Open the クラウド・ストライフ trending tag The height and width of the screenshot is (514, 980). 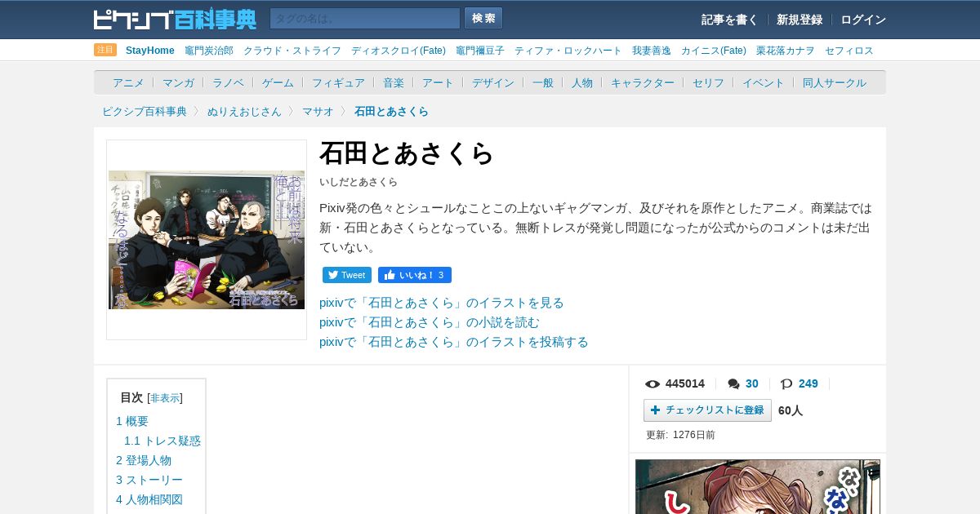pos(292,51)
